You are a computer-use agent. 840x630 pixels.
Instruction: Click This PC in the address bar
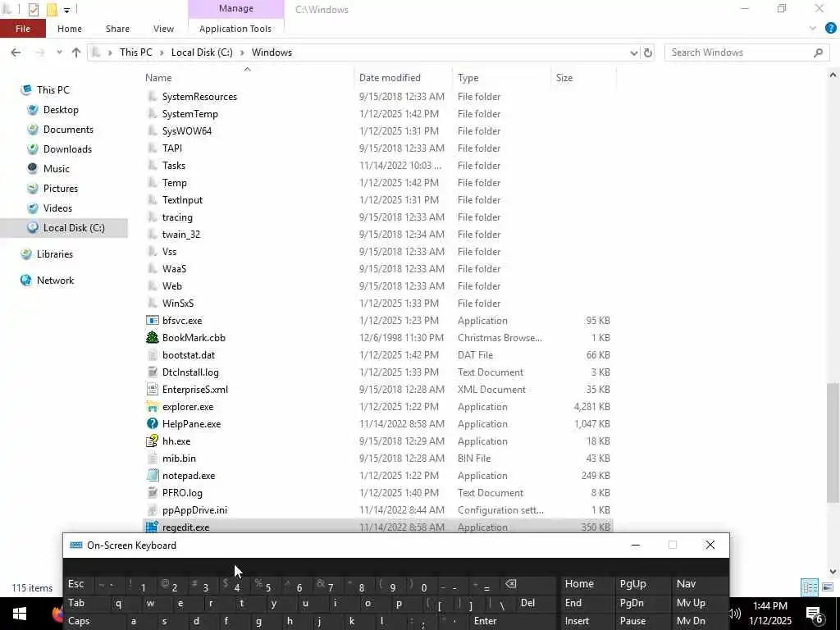pyautogui.click(x=135, y=52)
